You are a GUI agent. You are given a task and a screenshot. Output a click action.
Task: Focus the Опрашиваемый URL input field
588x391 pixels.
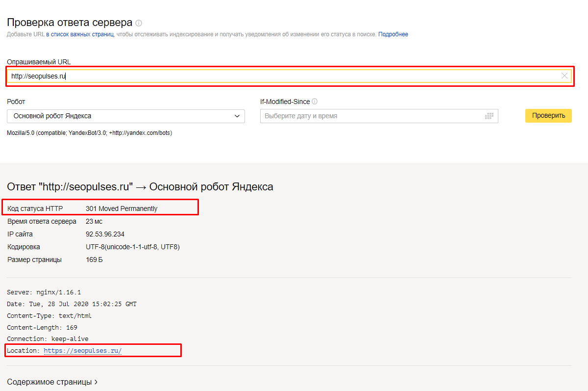pos(289,76)
